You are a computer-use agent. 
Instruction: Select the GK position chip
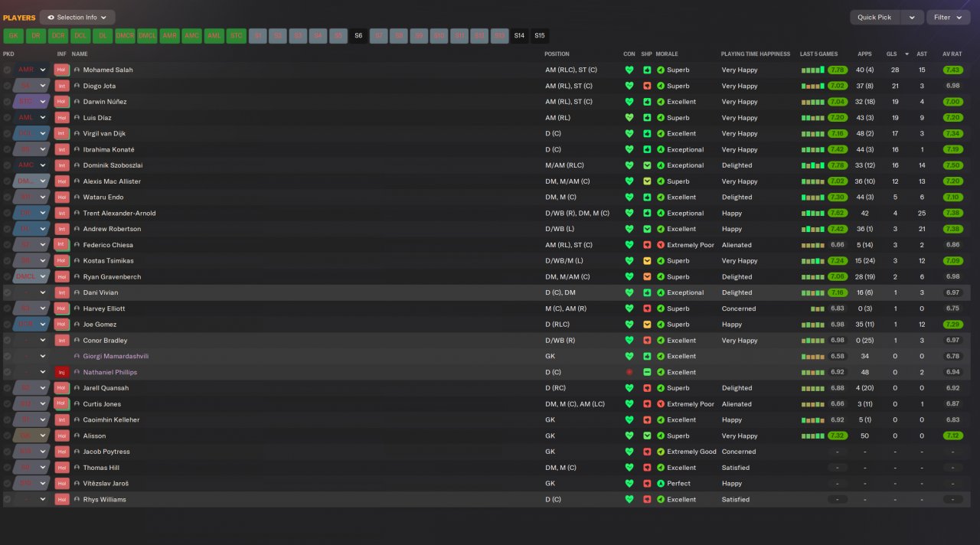[x=14, y=35]
